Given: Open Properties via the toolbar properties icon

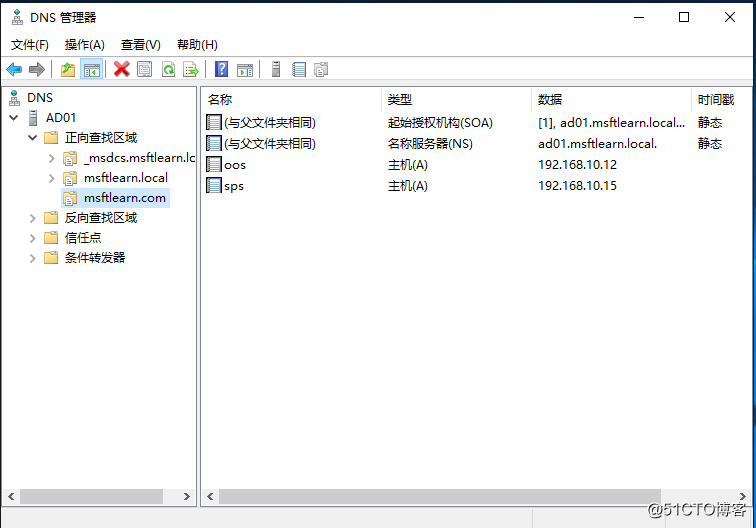Looking at the screenshot, I should [x=145, y=69].
